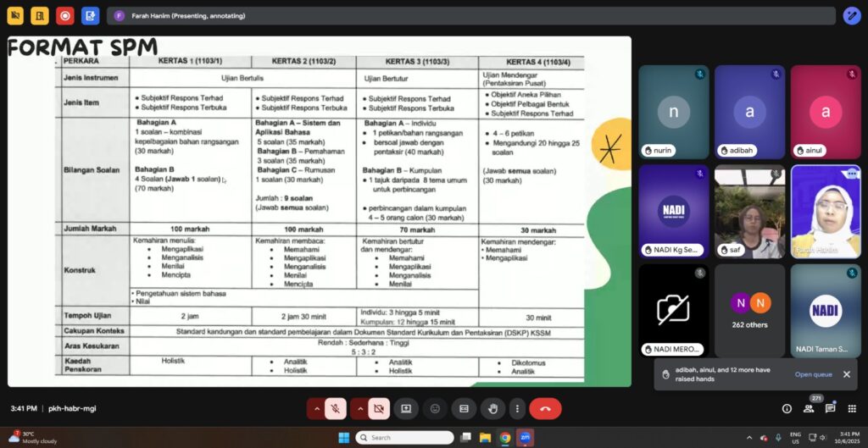Open the Zoom app on taskbar

coord(525,438)
